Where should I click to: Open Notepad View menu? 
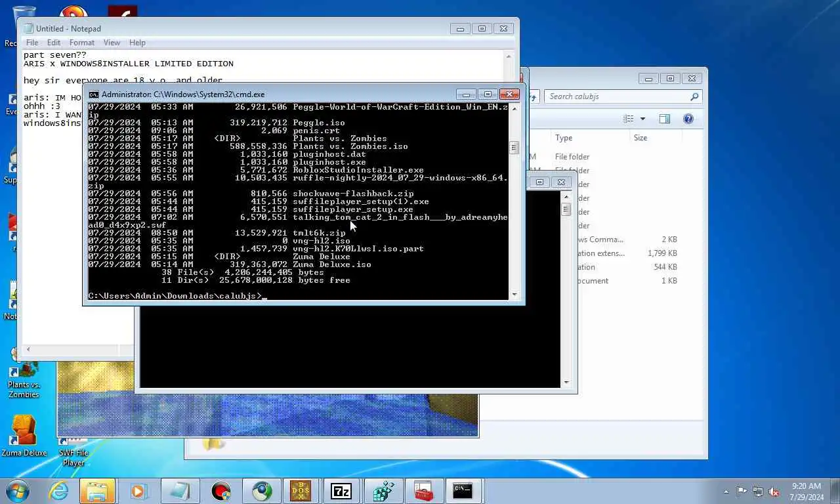[112, 43]
